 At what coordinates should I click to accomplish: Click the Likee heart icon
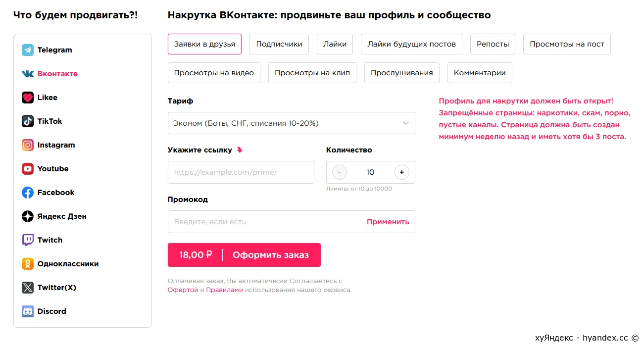(x=28, y=98)
